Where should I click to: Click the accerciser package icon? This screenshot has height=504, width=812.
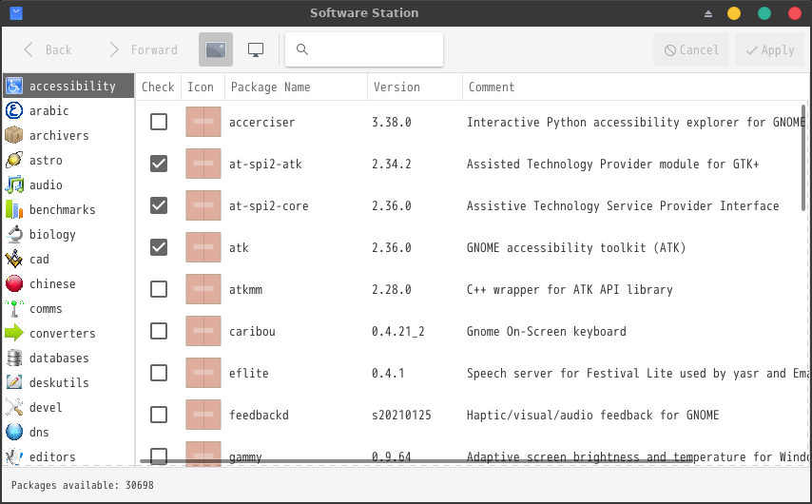pos(203,122)
